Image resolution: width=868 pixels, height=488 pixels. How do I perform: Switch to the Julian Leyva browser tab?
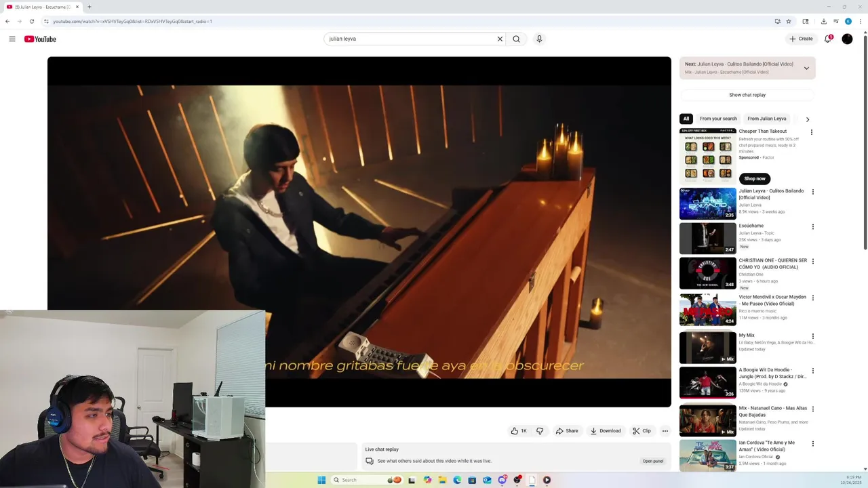point(43,7)
